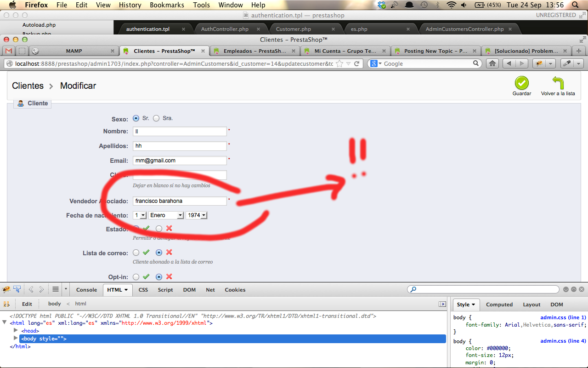Switch to the Firebug Net tab
This screenshot has width=588, height=368.
[210, 290]
